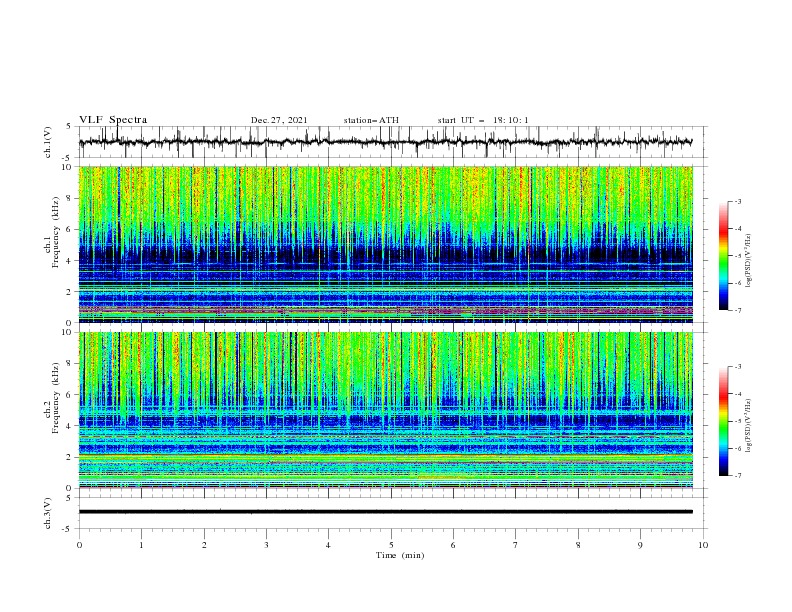Click the "VLF Spectra" title text
This screenshot has height=612, width=792.
[x=113, y=120]
